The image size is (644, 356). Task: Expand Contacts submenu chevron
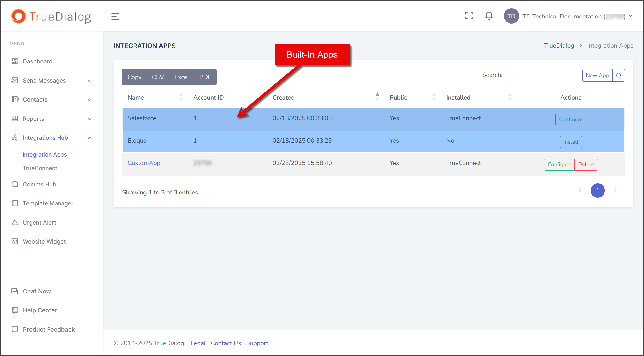(x=90, y=100)
